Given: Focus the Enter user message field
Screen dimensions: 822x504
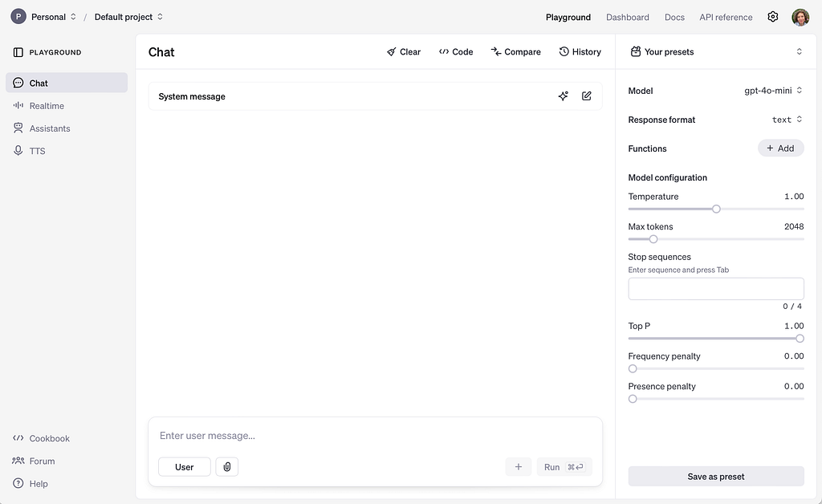Looking at the screenshot, I should coord(376,435).
